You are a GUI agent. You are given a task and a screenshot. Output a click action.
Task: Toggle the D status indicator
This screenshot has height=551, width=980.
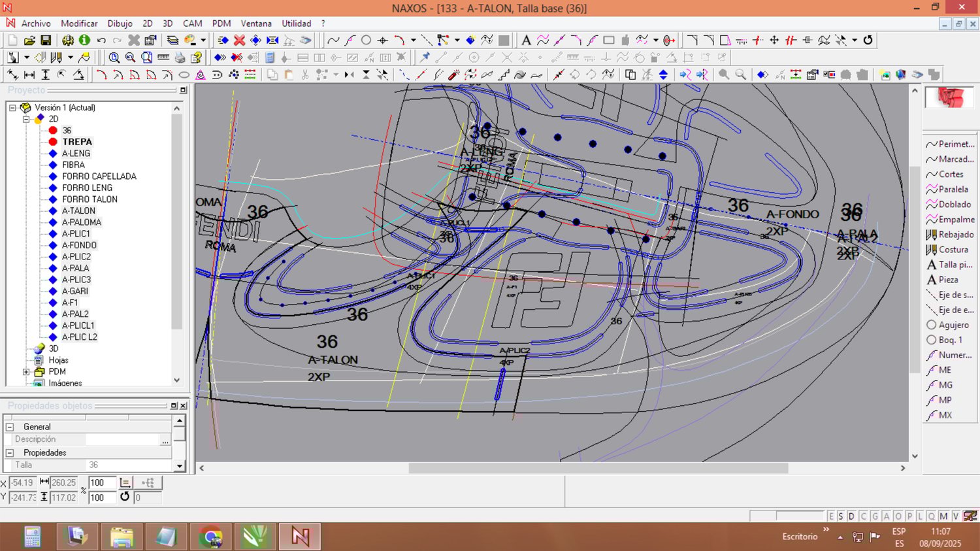pos(851,516)
